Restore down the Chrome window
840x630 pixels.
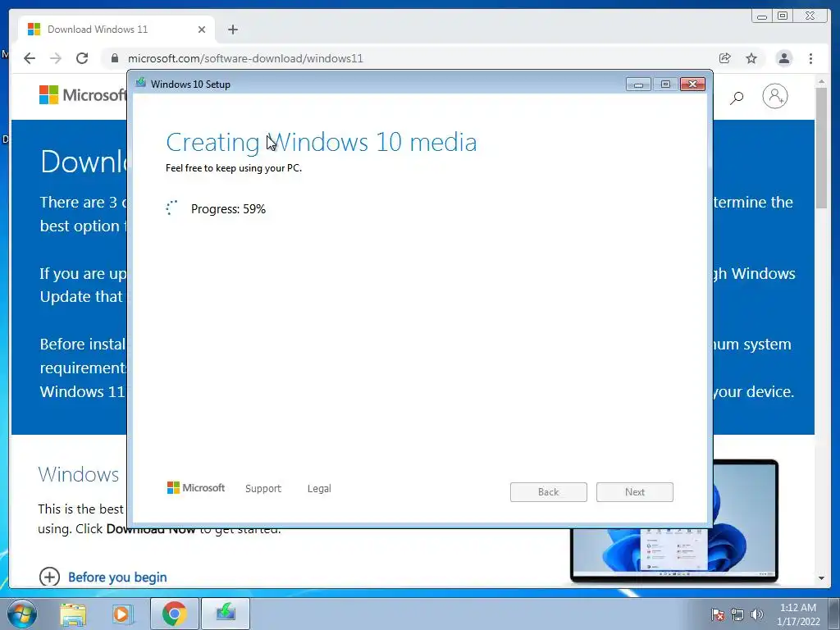[x=783, y=16]
